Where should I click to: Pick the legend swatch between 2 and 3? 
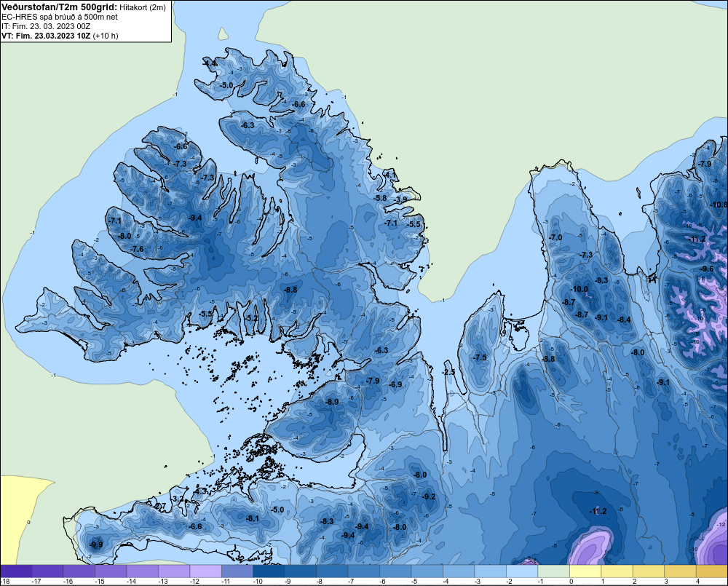[x=649, y=571]
